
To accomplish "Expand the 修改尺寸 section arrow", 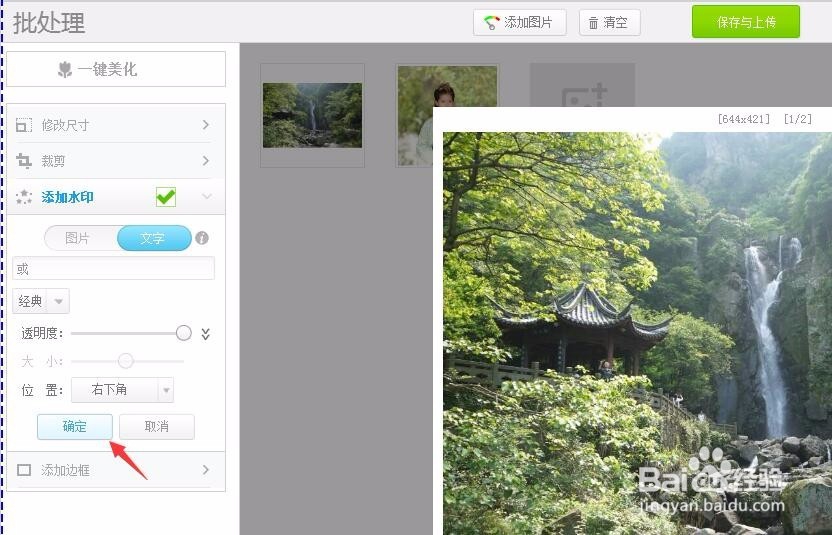I will (206, 125).
